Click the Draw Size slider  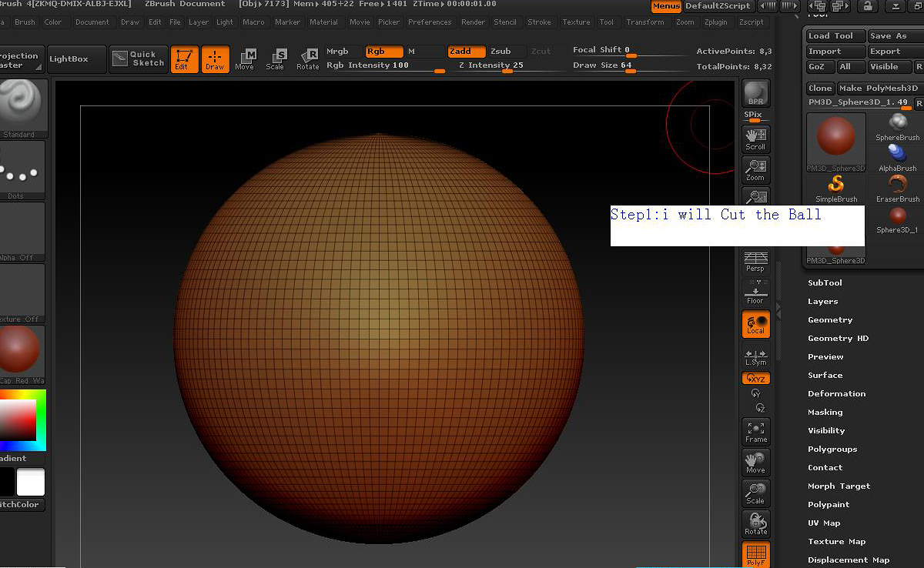point(630,66)
